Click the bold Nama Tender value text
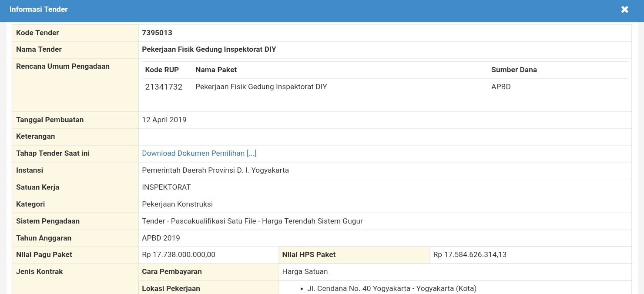The image size is (644, 294). click(x=209, y=49)
